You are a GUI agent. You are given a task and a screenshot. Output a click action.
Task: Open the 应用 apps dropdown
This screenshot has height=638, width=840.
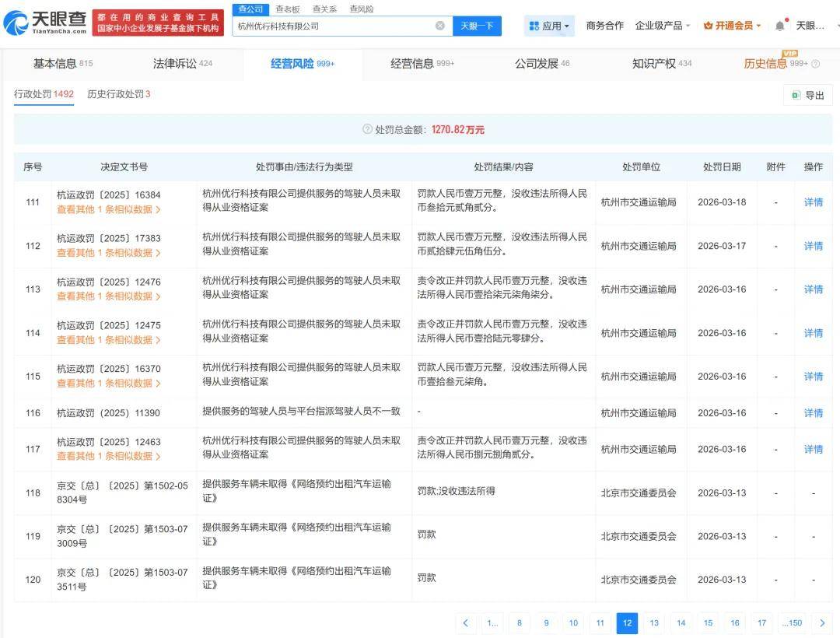pos(549,26)
